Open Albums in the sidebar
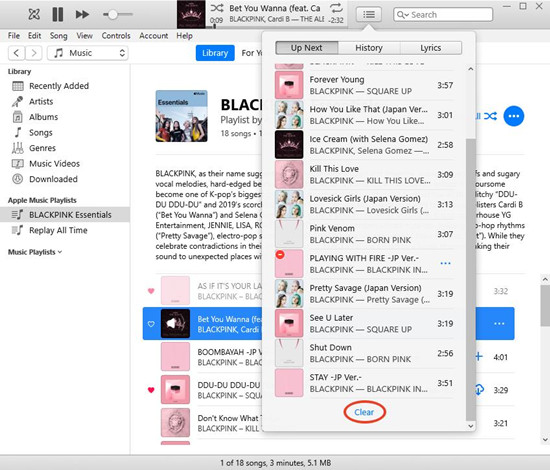The height and width of the screenshot is (470, 550). (x=43, y=117)
